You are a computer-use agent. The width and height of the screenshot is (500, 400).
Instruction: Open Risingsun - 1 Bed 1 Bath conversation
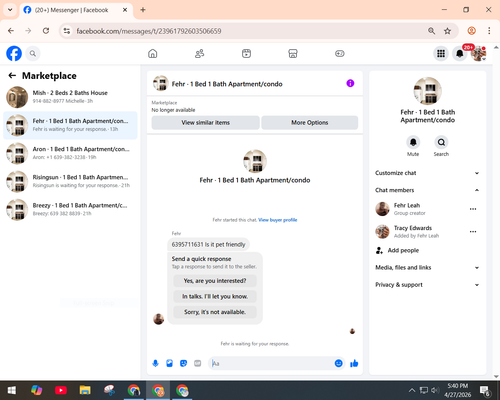70,181
